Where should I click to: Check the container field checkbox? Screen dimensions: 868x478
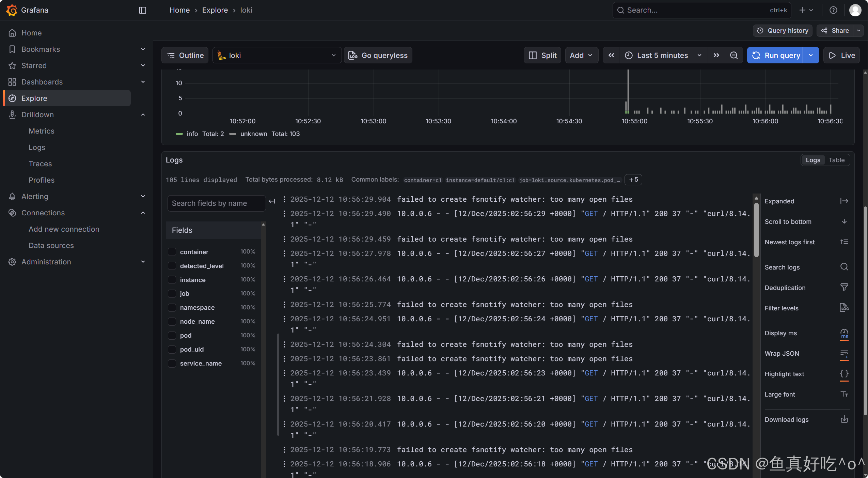[x=172, y=252]
